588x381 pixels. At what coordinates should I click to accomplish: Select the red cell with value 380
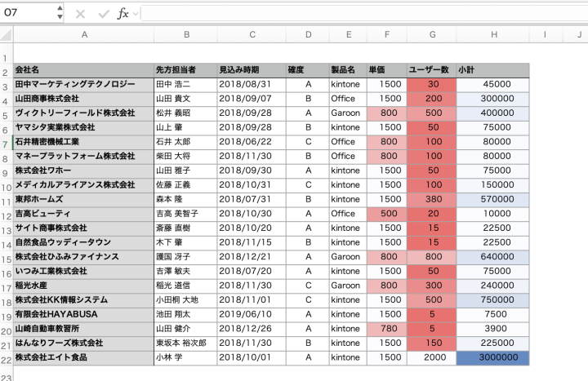[x=431, y=199]
